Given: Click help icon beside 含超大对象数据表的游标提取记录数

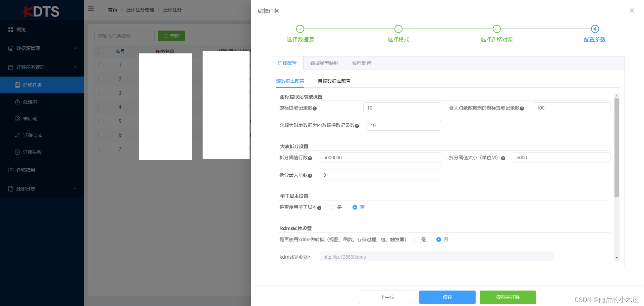Looking at the screenshot, I should 357,126.
